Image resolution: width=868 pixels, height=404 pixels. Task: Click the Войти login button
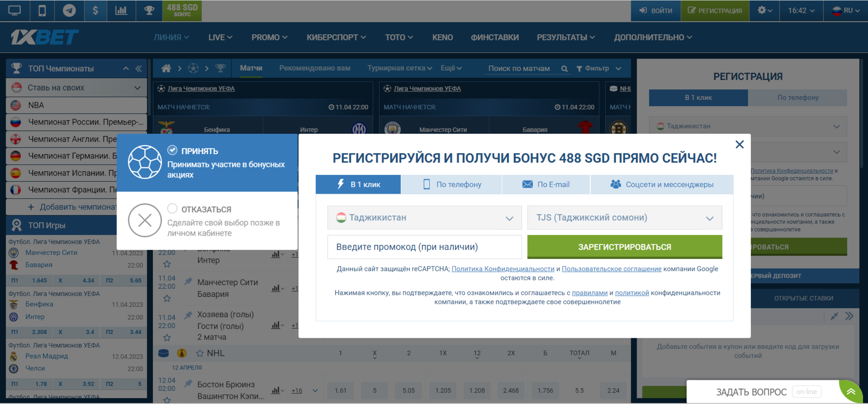(656, 10)
